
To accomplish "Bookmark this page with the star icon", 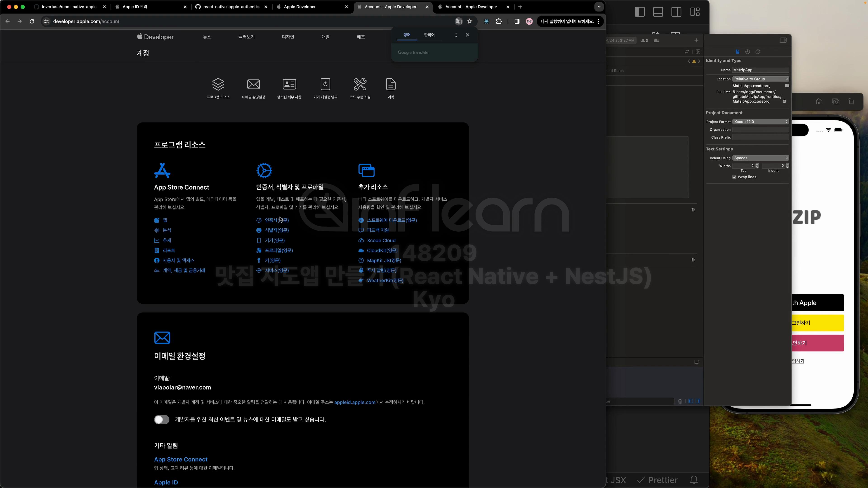I will coord(469,21).
